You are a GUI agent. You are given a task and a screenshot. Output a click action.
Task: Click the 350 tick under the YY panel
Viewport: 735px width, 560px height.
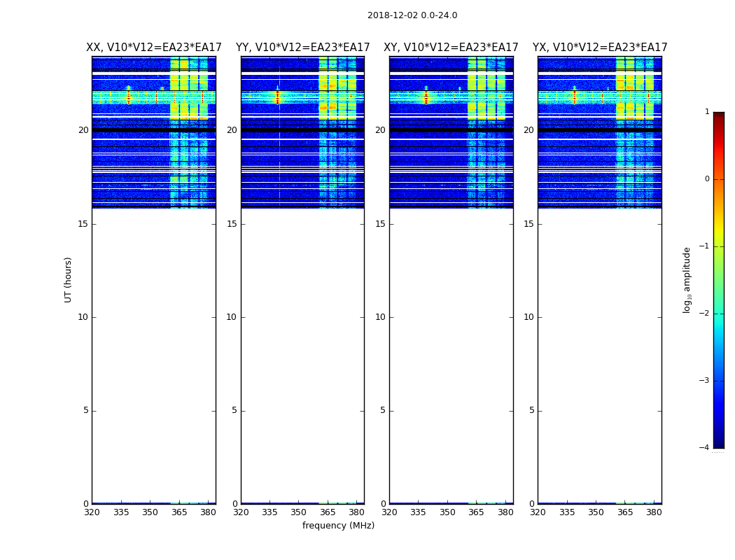point(298,512)
